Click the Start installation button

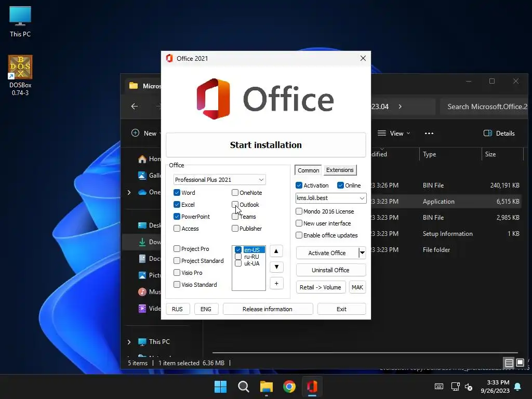tap(265, 145)
